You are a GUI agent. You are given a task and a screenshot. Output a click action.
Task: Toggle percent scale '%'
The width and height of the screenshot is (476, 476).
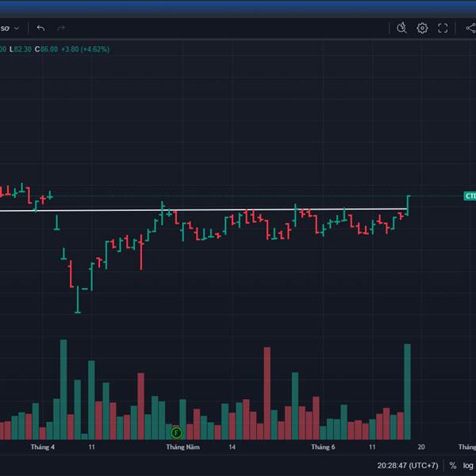coord(453,466)
